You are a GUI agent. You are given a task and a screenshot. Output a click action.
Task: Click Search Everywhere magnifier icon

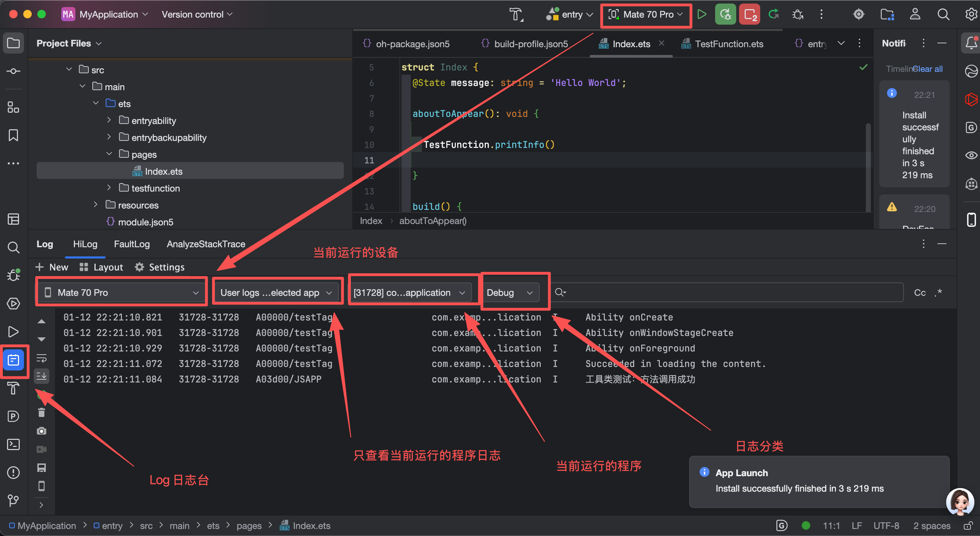tap(943, 14)
